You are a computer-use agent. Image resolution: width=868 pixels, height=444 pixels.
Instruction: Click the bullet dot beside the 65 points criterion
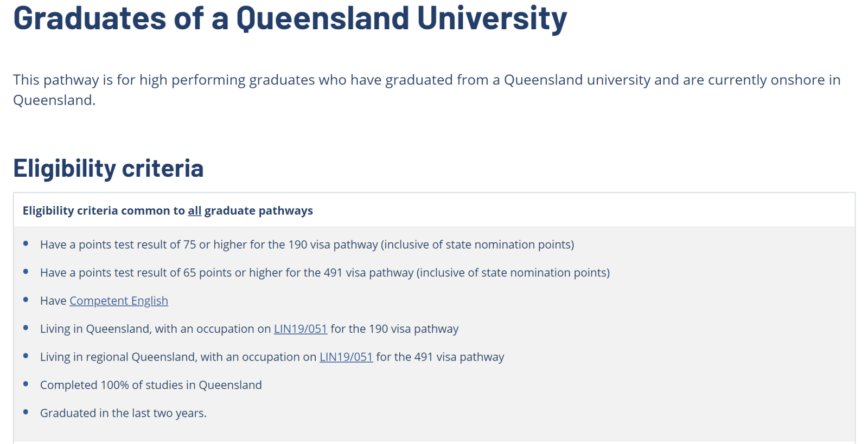(25, 272)
